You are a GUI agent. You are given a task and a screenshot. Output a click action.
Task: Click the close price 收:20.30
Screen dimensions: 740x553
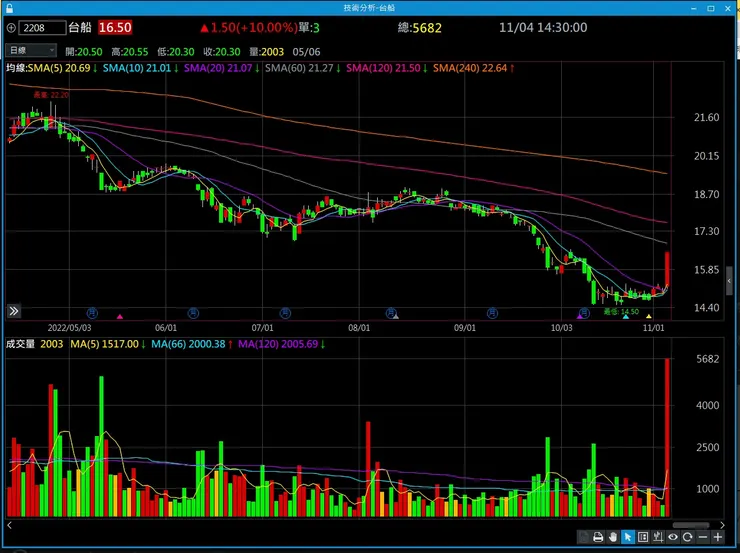tap(222, 51)
